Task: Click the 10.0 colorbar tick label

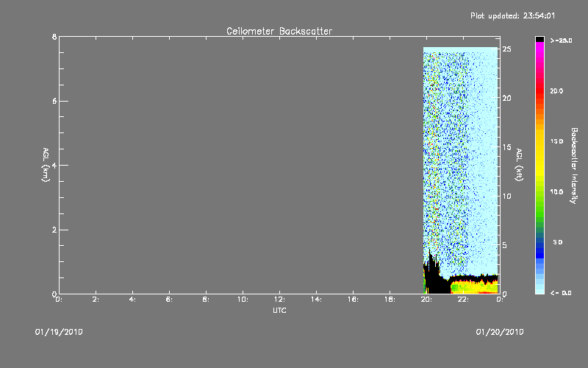Action: 556,192
